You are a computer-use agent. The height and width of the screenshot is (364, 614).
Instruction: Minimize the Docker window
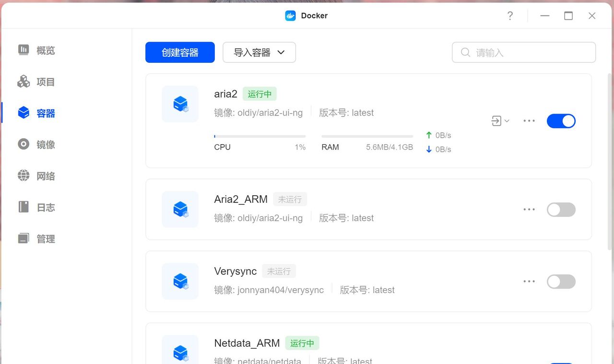(x=544, y=16)
